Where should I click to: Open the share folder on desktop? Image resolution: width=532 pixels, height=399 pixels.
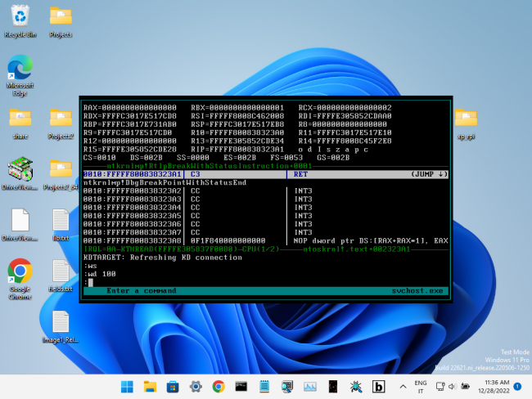coord(20,119)
